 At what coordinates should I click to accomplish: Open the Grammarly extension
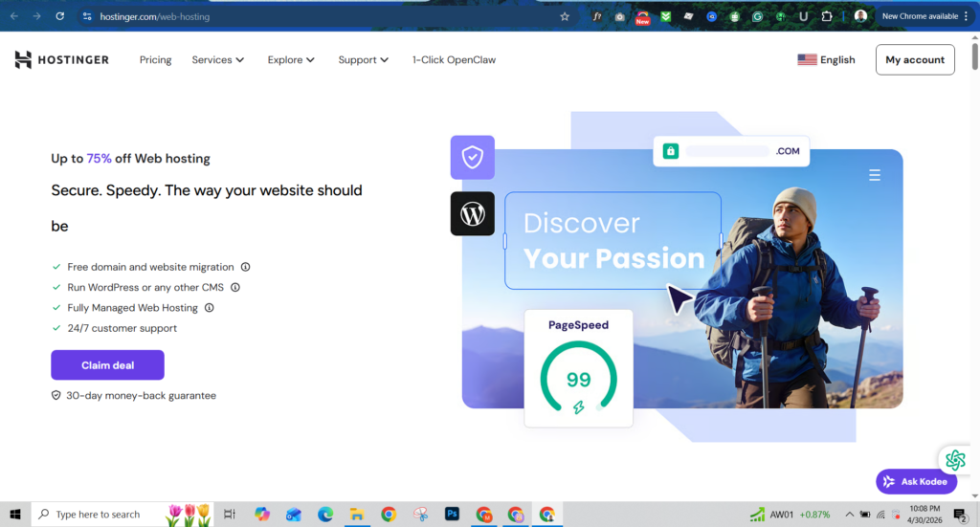[x=758, y=17]
